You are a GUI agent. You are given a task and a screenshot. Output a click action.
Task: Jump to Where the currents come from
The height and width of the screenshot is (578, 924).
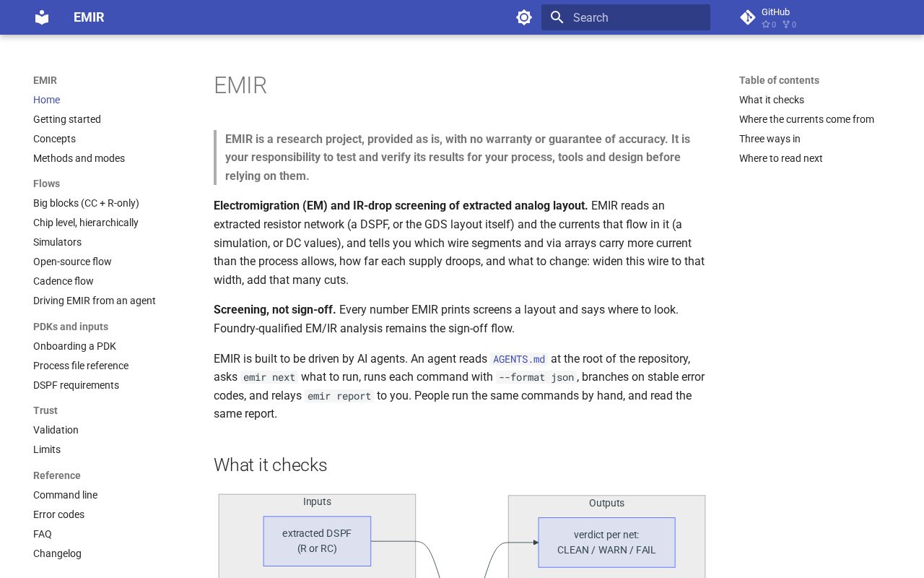point(806,119)
